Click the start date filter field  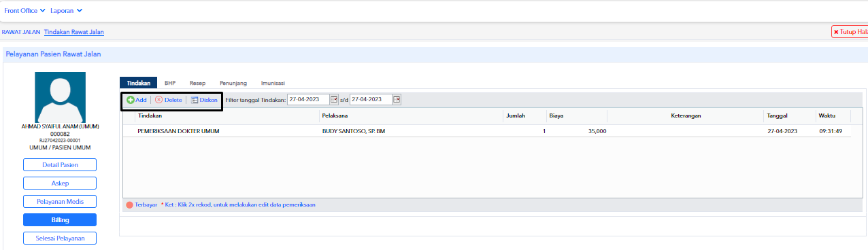click(308, 99)
